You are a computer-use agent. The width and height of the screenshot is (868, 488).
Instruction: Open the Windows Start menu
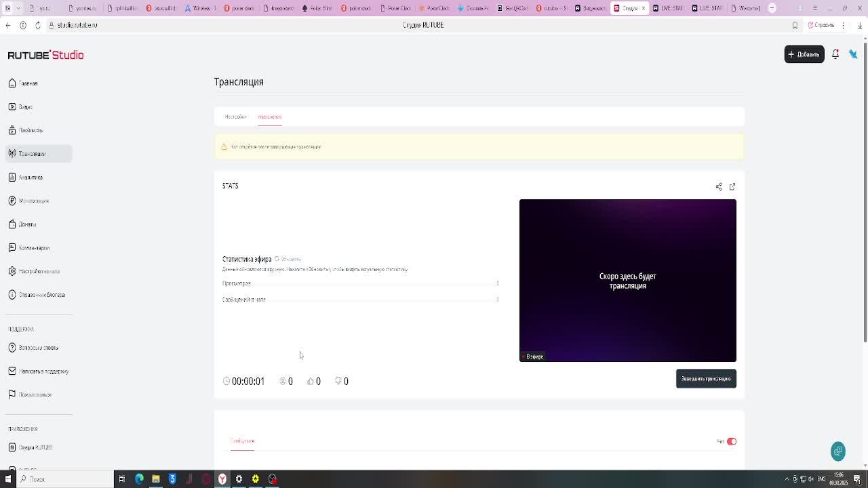pyautogui.click(x=8, y=479)
